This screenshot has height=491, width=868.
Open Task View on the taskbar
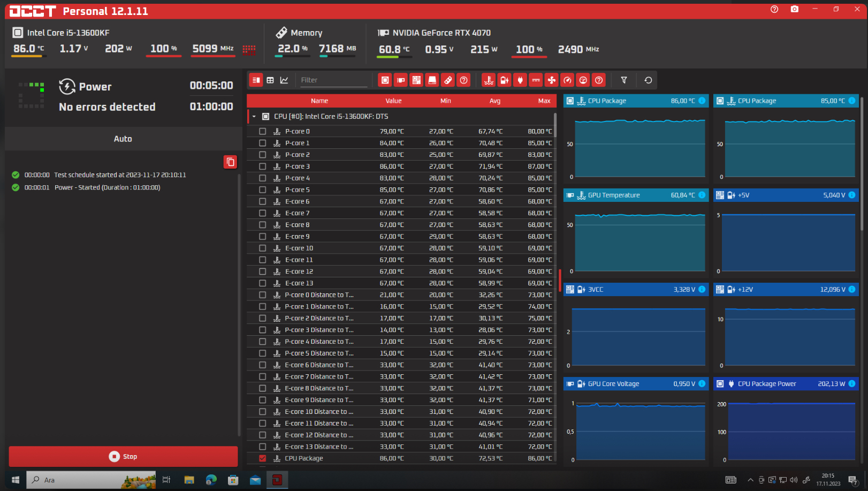[166, 480]
